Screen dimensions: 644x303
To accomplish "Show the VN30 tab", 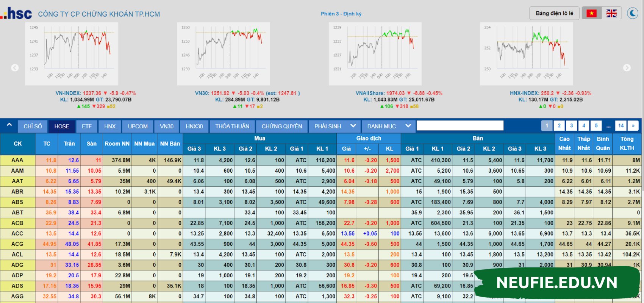I will coord(167,126).
